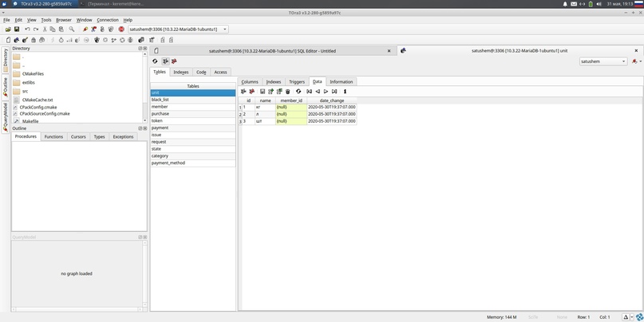Click the Russian flag keyboard layout indicator

coord(638,4)
